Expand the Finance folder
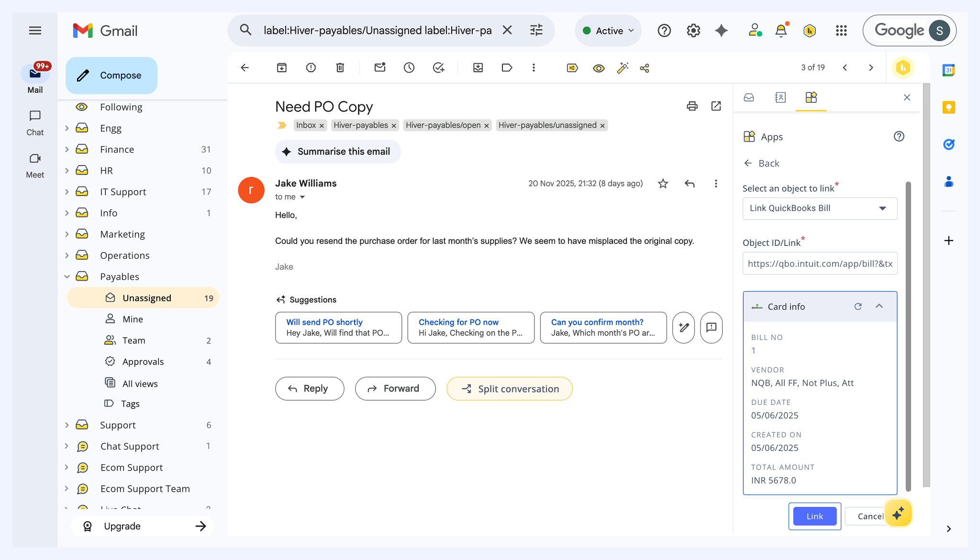 (67, 149)
